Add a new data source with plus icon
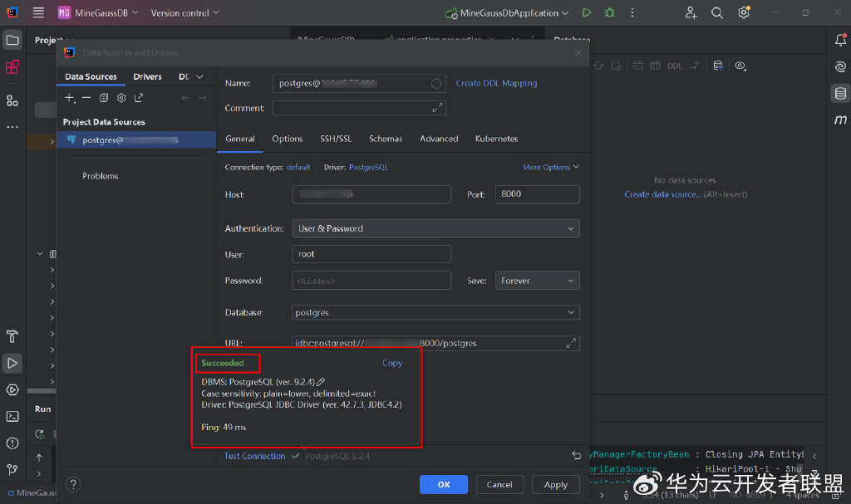Viewport: 851px width, 504px height. tap(70, 98)
